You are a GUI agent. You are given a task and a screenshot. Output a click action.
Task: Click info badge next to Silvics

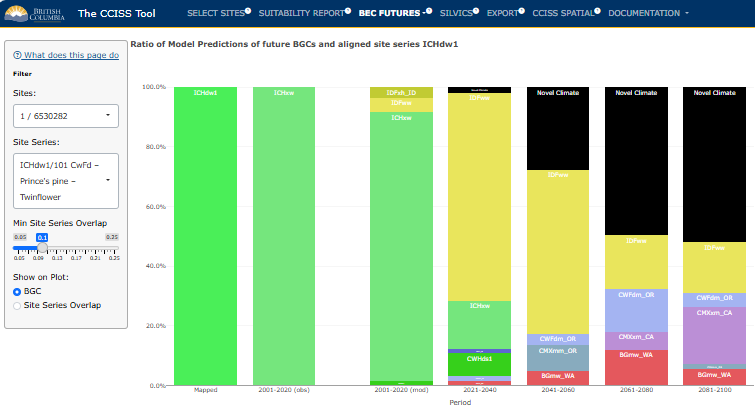tap(476, 11)
